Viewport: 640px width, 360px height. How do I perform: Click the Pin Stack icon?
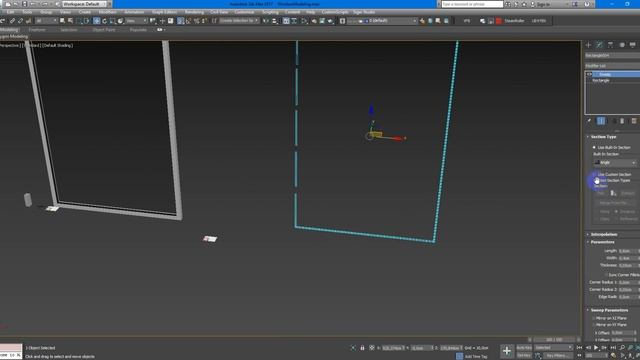tap(589, 121)
